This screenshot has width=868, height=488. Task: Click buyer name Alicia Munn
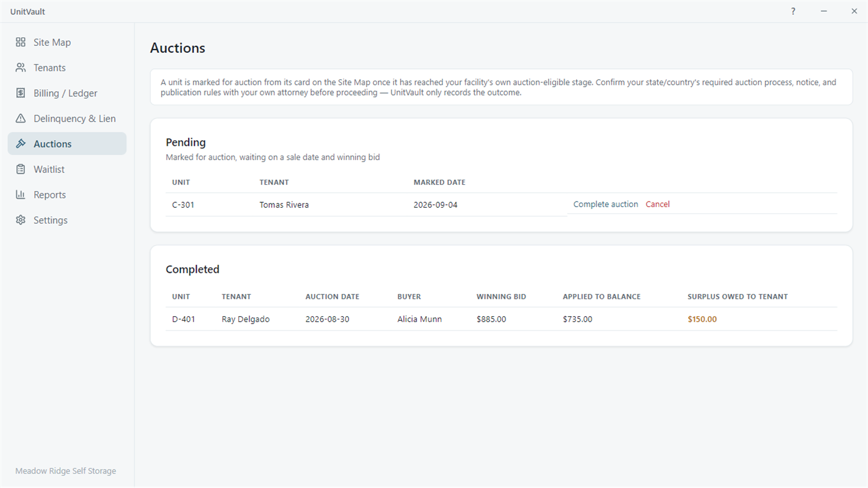click(420, 319)
